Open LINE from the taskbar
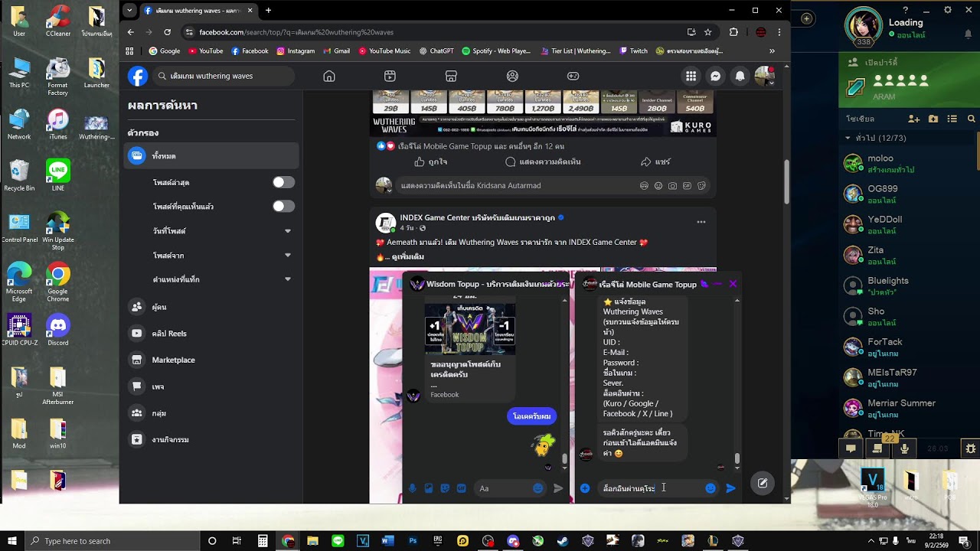The height and width of the screenshot is (551, 980). 338,541
